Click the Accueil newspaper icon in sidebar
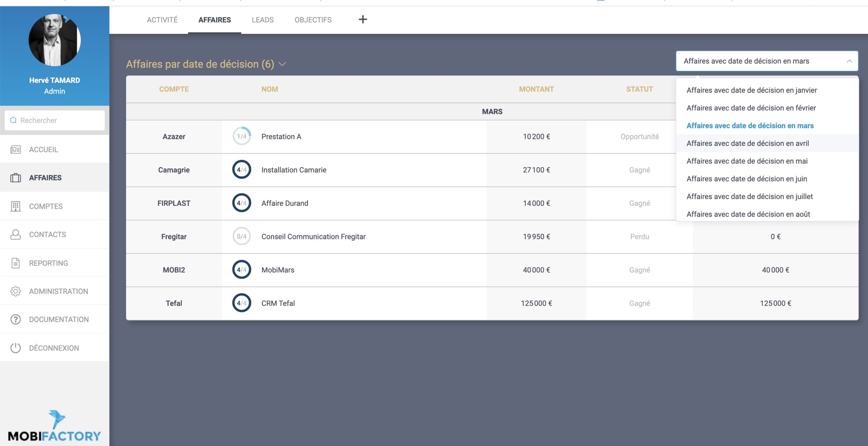 (16, 150)
